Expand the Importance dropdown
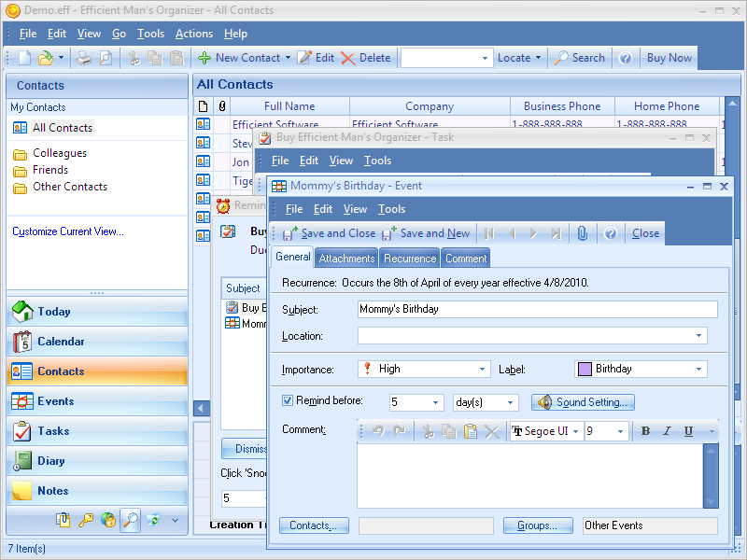 482,370
